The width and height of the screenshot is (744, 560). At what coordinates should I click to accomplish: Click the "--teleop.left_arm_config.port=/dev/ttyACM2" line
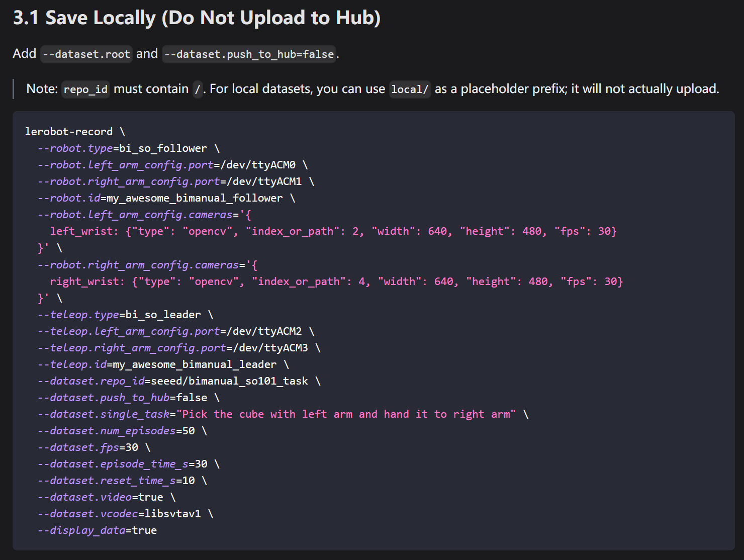click(176, 331)
